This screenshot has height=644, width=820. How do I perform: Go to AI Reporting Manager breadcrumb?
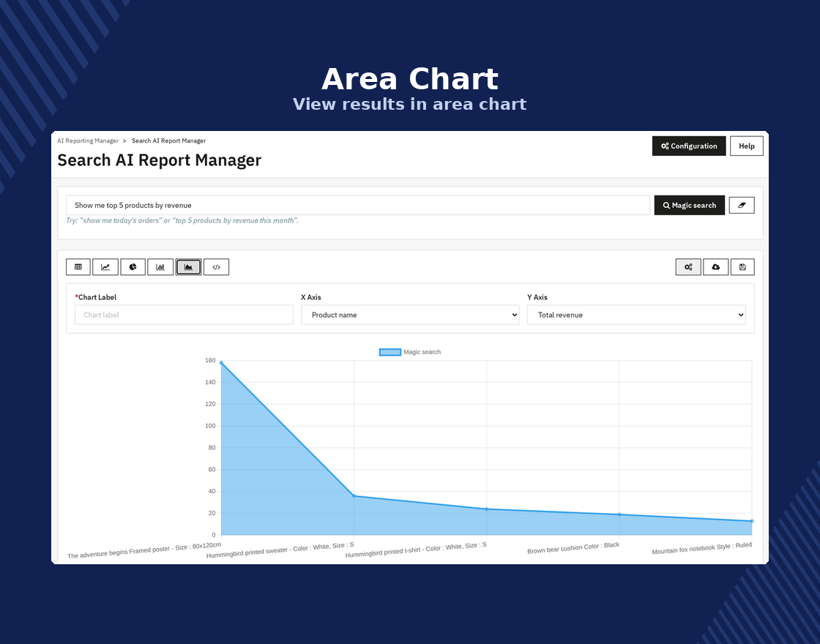coord(88,141)
